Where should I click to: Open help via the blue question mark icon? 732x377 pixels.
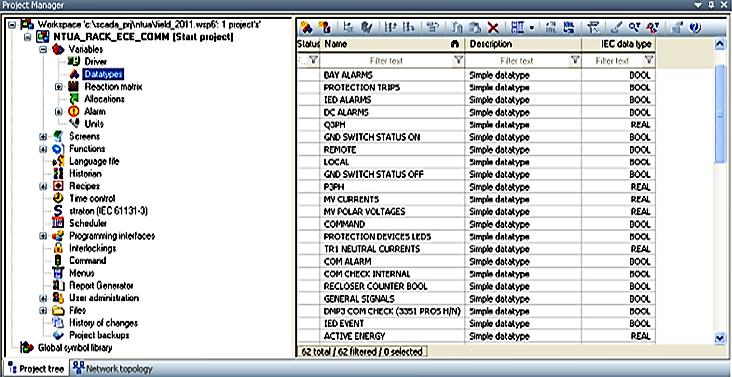coord(695,28)
